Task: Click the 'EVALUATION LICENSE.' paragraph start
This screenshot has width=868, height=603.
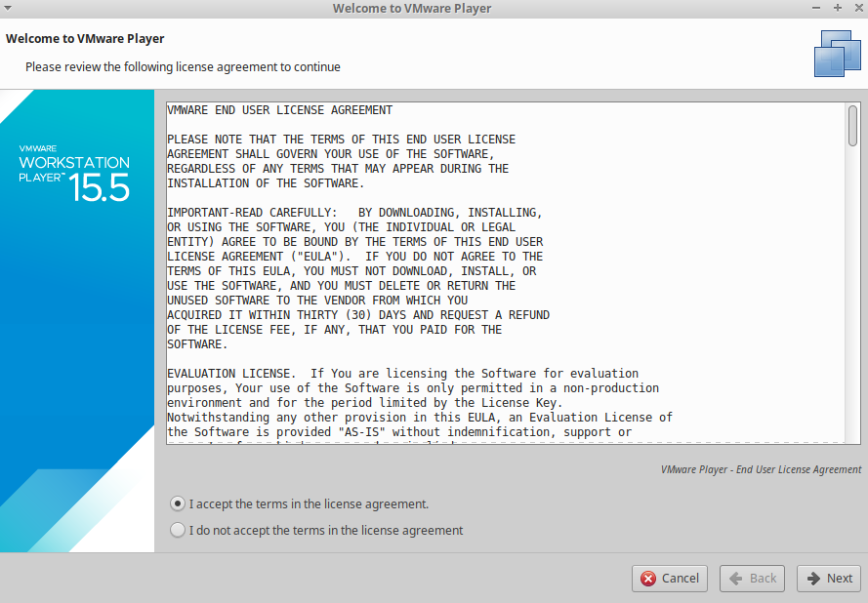Action: coord(231,374)
